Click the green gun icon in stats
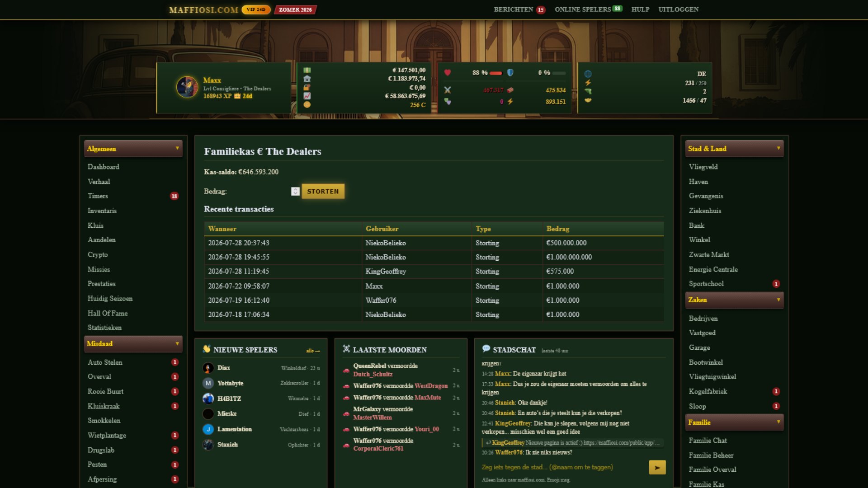868x488 pixels. click(x=588, y=91)
